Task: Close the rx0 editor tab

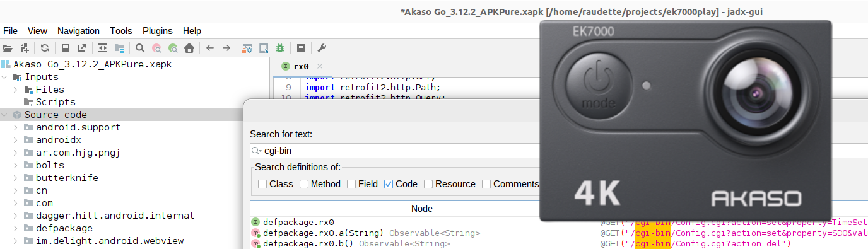Action: [x=320, y=66]
